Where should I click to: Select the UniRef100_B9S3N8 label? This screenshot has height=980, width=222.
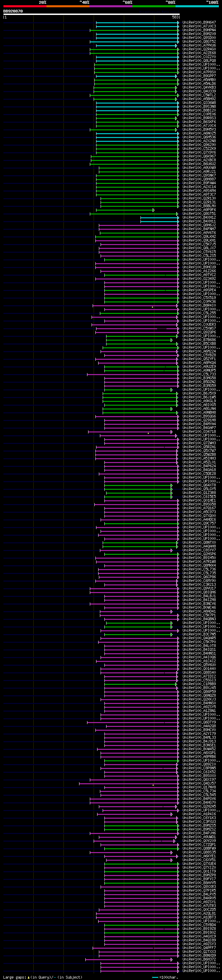point(199,106)
